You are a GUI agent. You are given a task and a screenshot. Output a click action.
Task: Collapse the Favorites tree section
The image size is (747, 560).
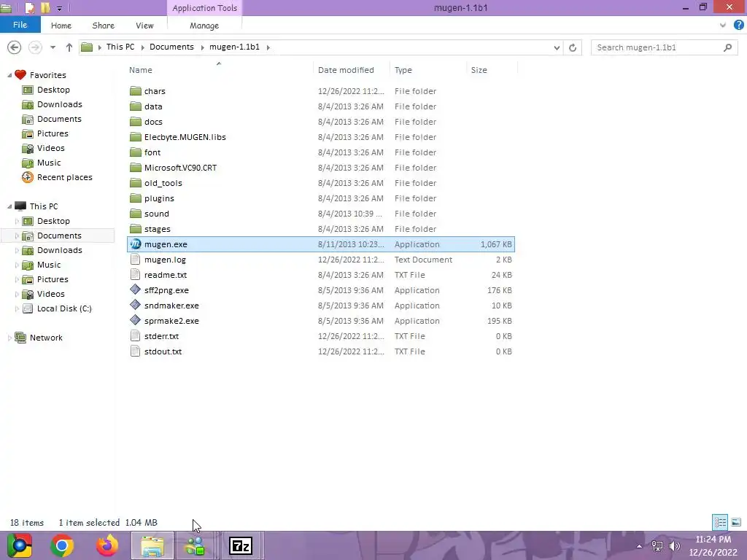click(9, 75)
